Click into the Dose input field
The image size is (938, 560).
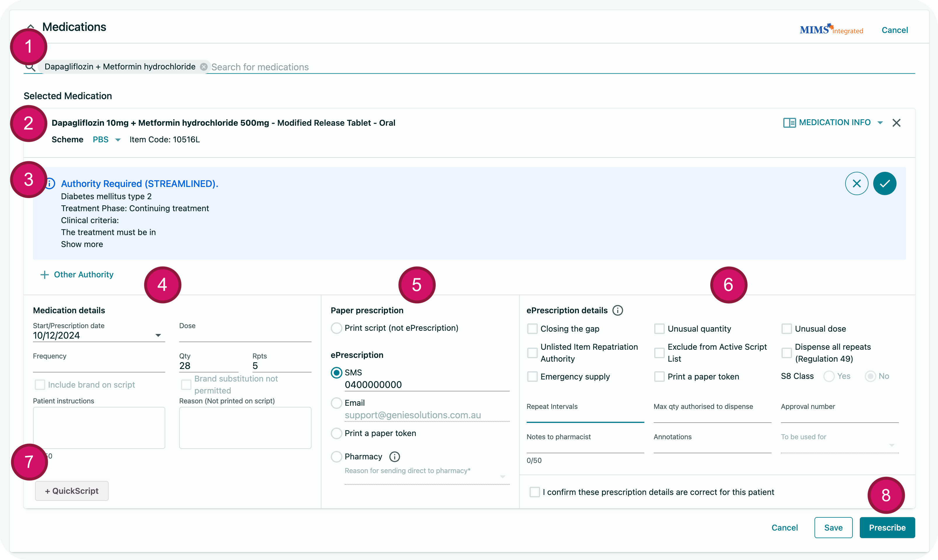(x=245, y=335)
